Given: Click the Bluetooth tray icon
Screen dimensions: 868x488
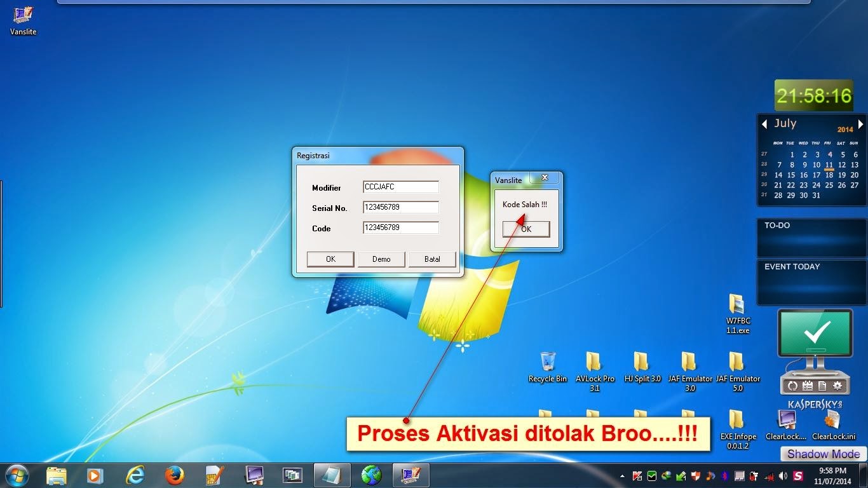Looking at the screenshot, I should tap(725, 476).
